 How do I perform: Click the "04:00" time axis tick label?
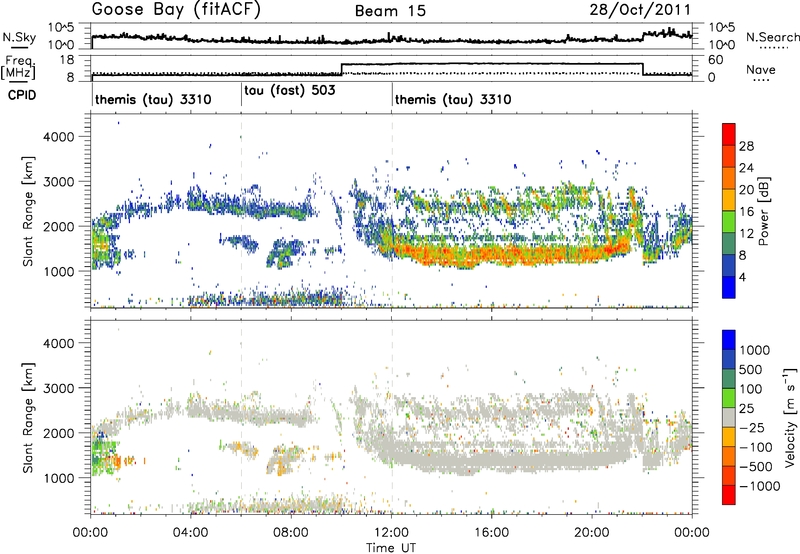click(x=191, y=533)
